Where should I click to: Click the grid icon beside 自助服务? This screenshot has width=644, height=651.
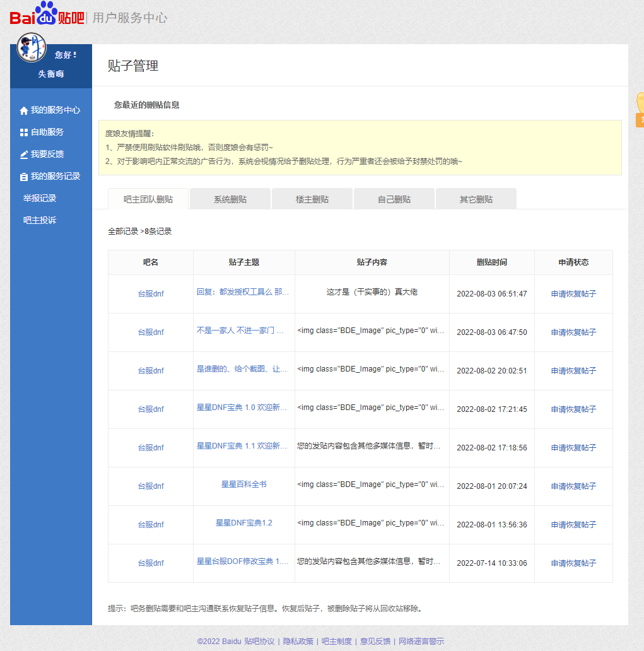(24, 132)
